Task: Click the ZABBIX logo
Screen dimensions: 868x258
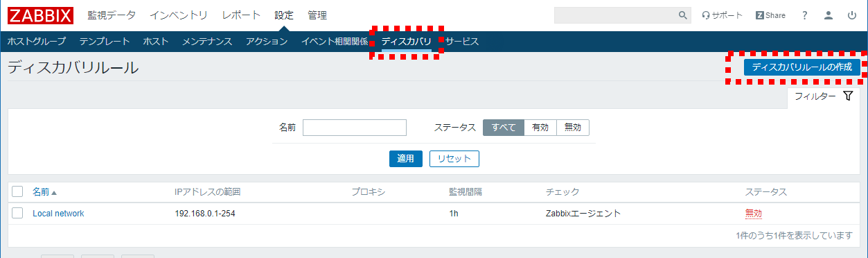Action: [x=41, y=15]
